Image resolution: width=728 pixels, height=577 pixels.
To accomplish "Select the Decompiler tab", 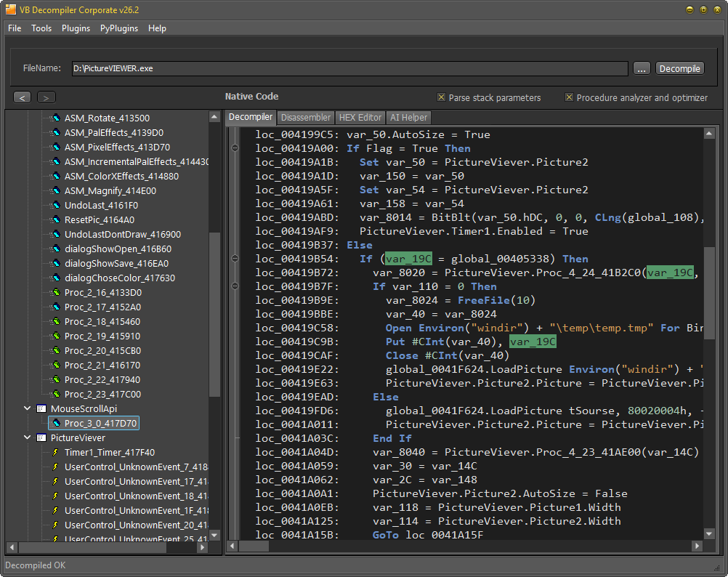I will [251, 117].
